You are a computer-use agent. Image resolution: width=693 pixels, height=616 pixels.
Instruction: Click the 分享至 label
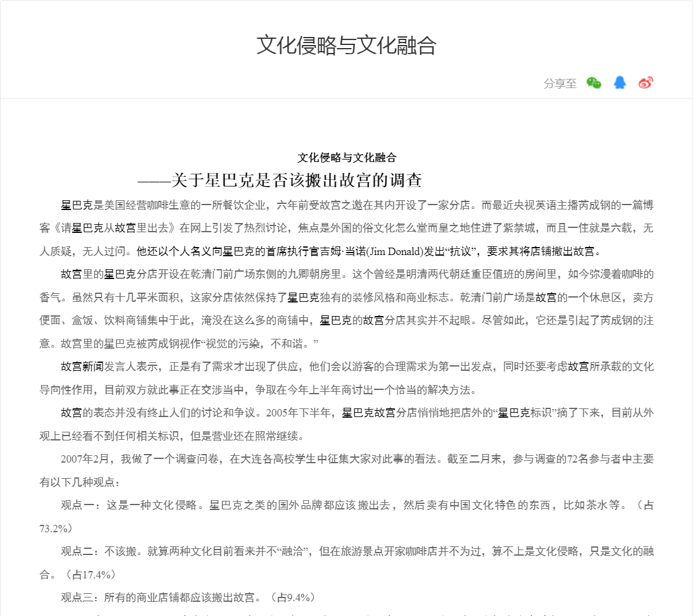click(x=560, y=84)
